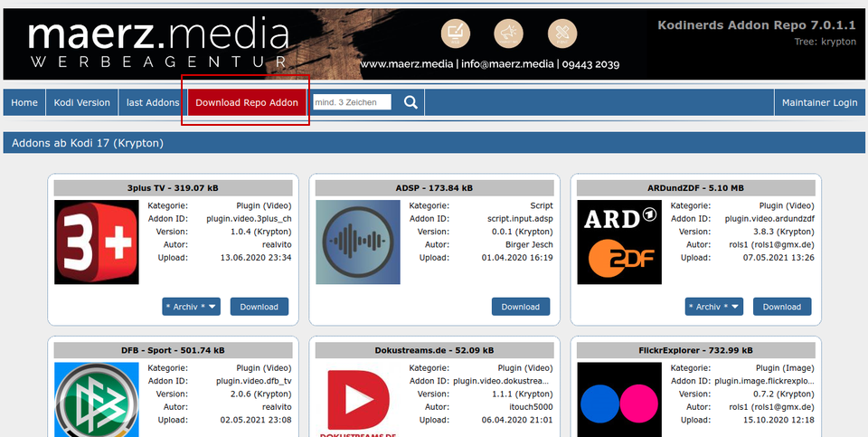Open the DFB Sport addon logo

point(97,399)
